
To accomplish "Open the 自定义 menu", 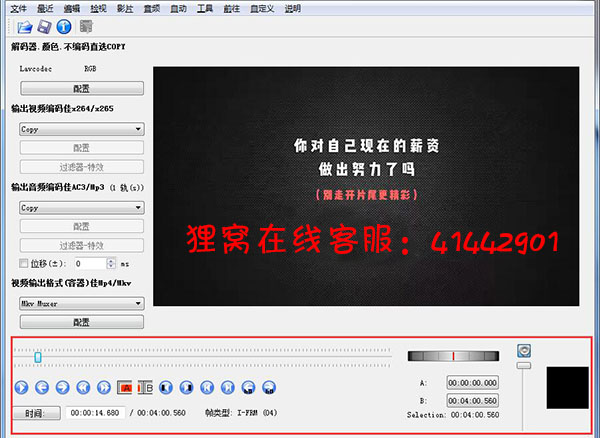I will 262,8.
